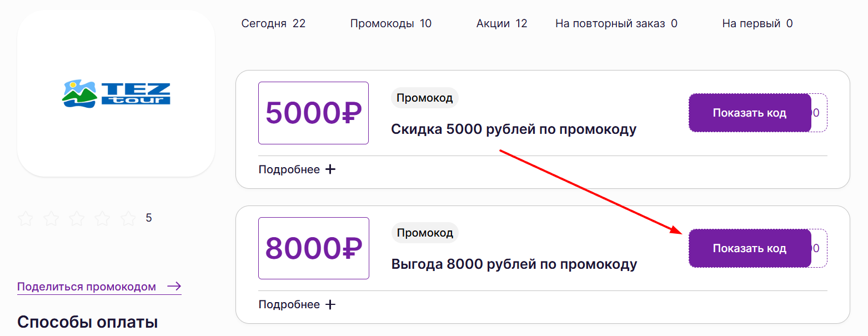Switch to the Промокоды tab
Image resolution: width=868 pixels, height=336 pixels.
(x=390, y=23)
